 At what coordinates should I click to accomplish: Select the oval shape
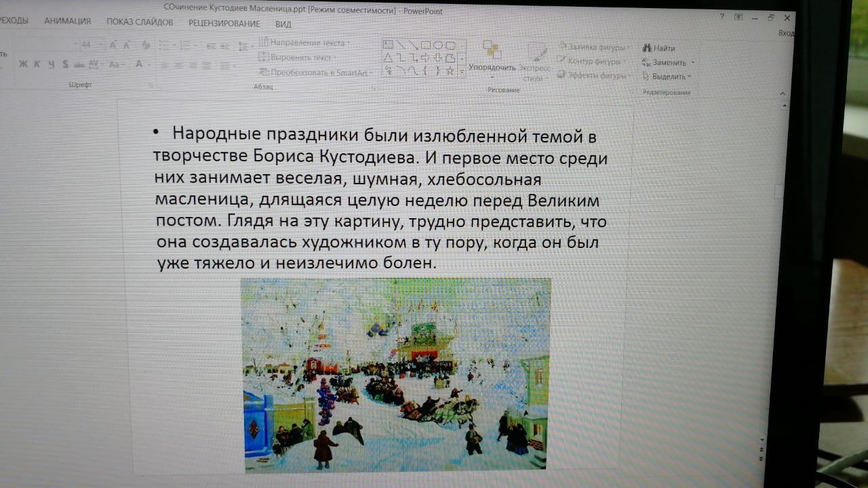point(437,45)
